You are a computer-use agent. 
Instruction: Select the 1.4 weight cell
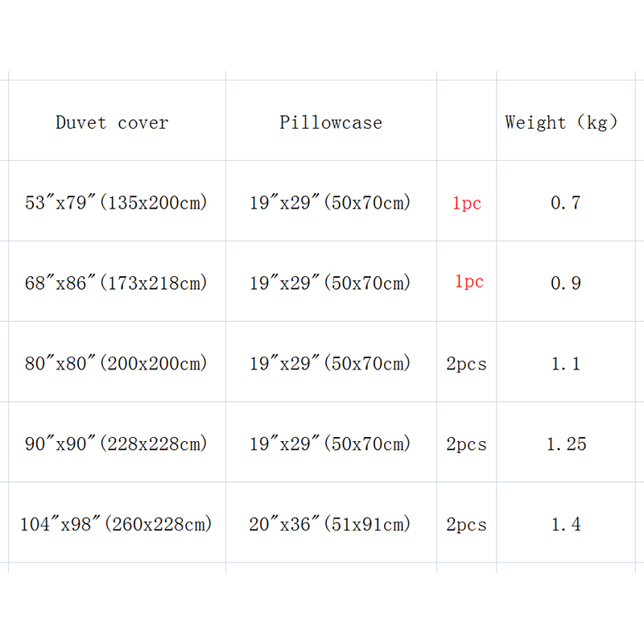(565, 525)
